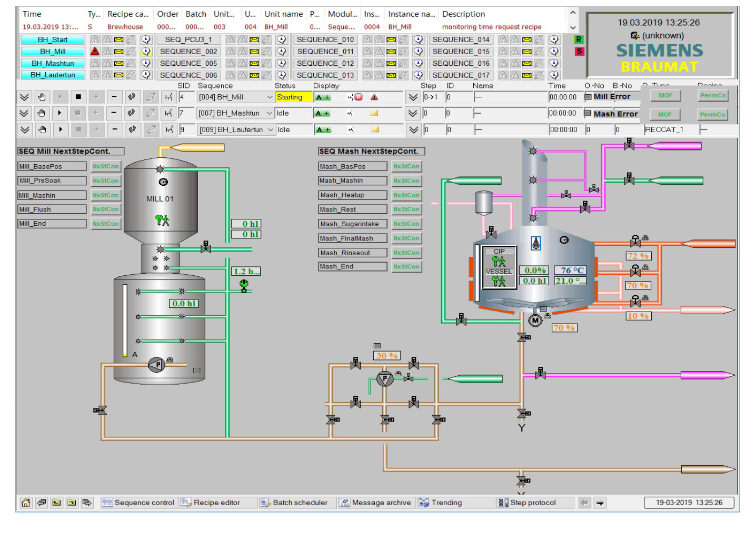Stop the BH_Mill sequence with the stop button

point(78,97)
